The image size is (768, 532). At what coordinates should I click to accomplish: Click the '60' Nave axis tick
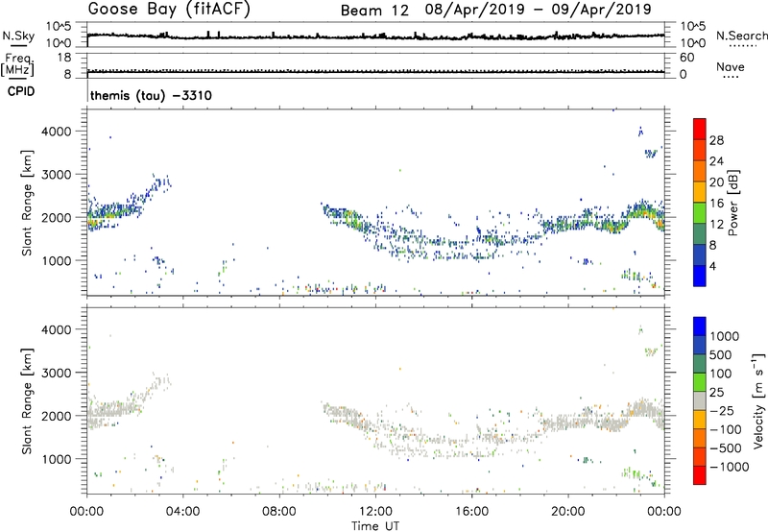pos(686,58)
